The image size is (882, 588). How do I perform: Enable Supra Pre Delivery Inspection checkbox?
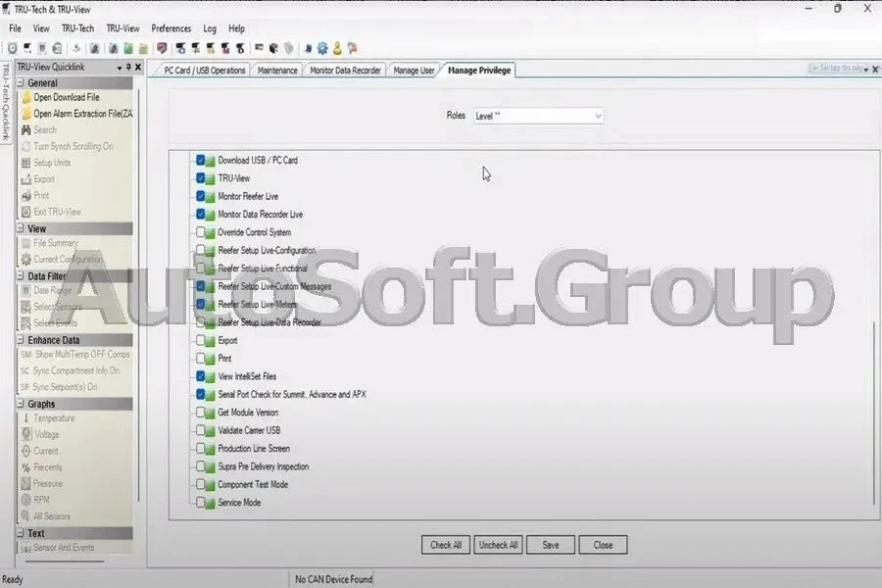[x=200, y=466]
